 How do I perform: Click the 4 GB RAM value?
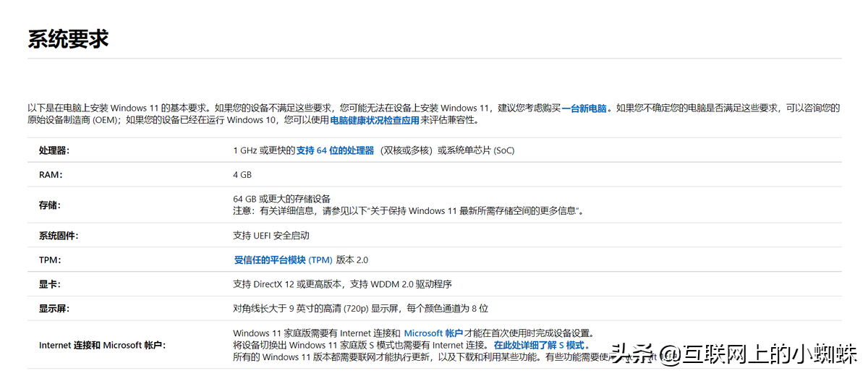[242, 174]
